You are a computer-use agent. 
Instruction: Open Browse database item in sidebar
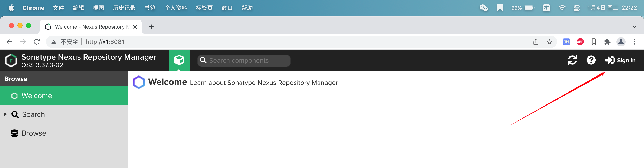tap(64, 133)
